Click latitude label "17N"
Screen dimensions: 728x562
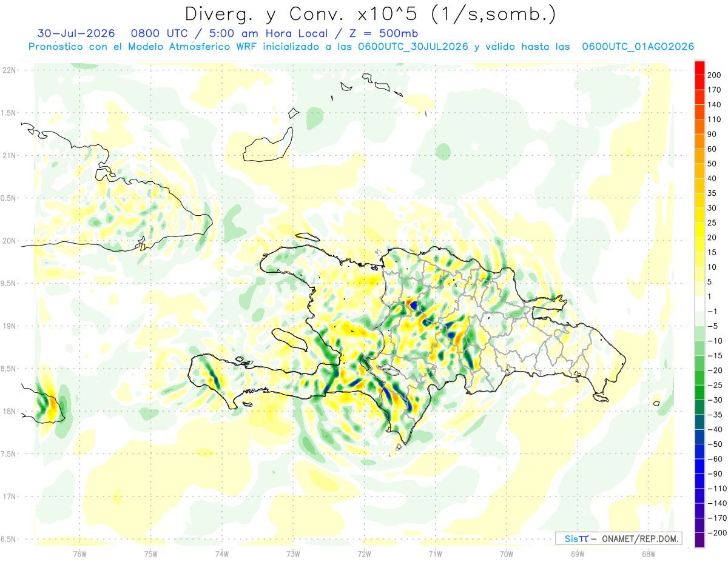click(x=9, y=497)
